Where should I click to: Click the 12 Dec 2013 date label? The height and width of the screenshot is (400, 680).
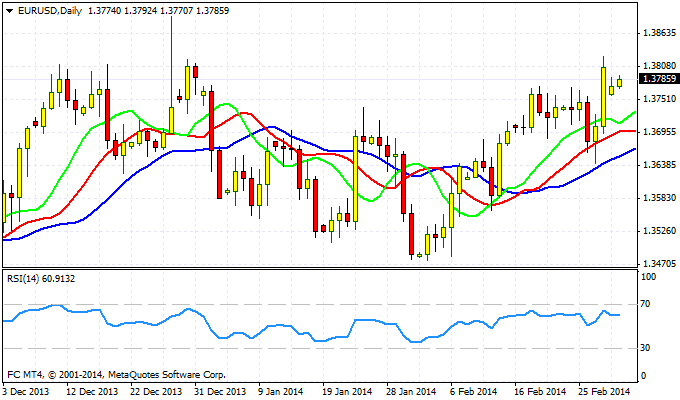coord(92,392)
